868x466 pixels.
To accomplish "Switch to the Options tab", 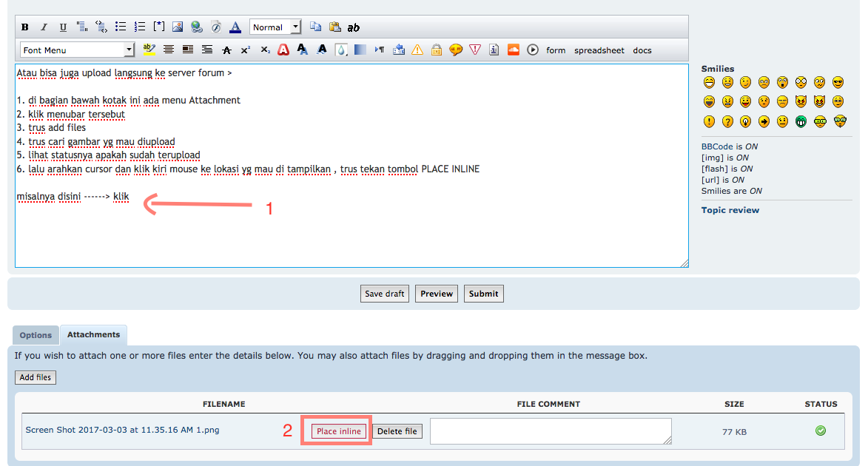I will [x=36, y=335].
